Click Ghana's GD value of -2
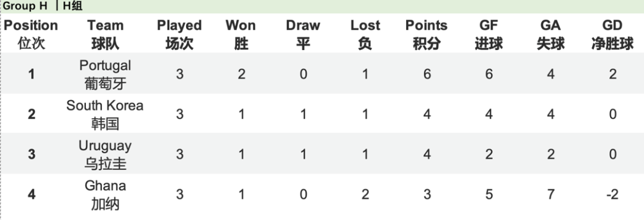Viewport: 644px width, 220px height. point(612,194)
